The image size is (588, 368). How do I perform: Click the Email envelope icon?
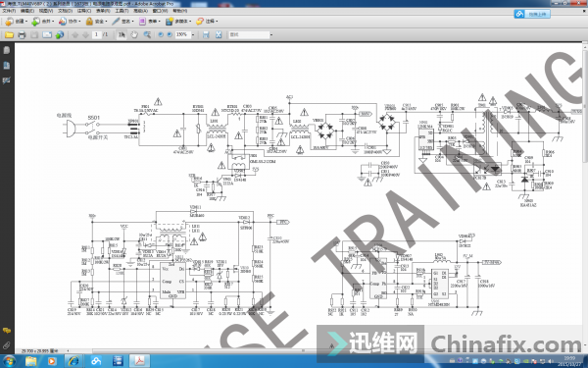click(x=47, y=35)
